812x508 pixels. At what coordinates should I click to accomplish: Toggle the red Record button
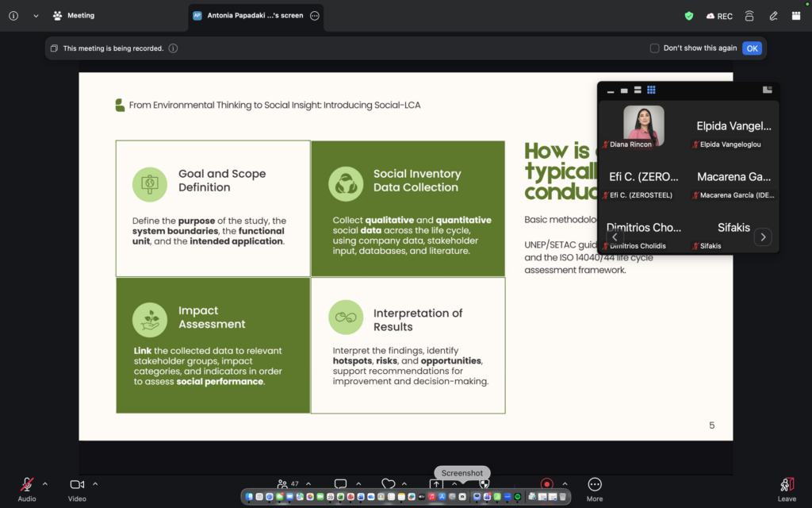[547, 484]
